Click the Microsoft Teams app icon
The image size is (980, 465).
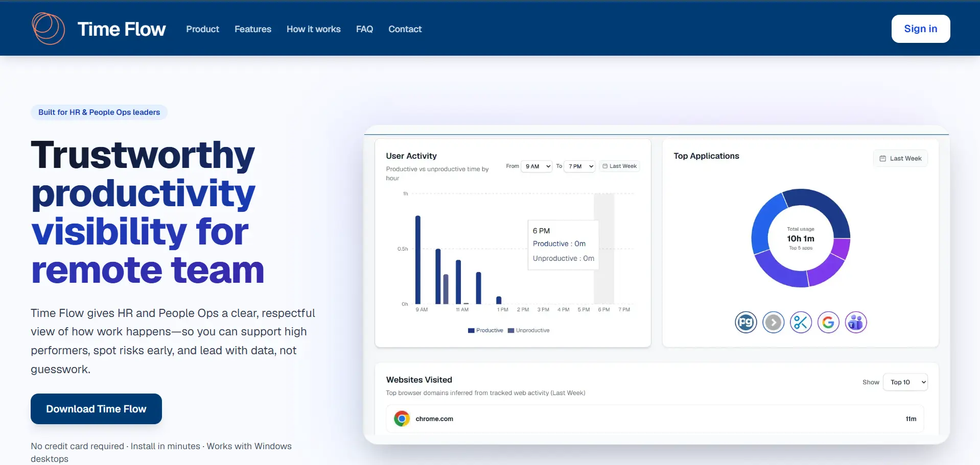856,323
